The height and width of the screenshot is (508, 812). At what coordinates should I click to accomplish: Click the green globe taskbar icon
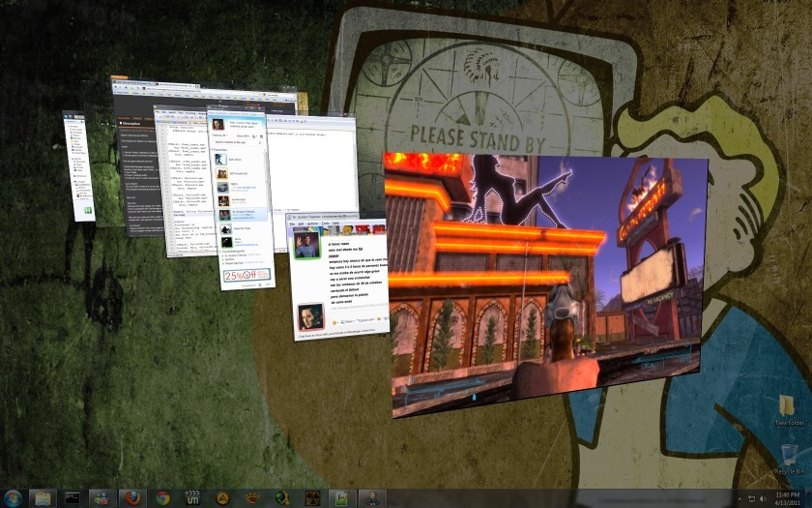(282, 497)
